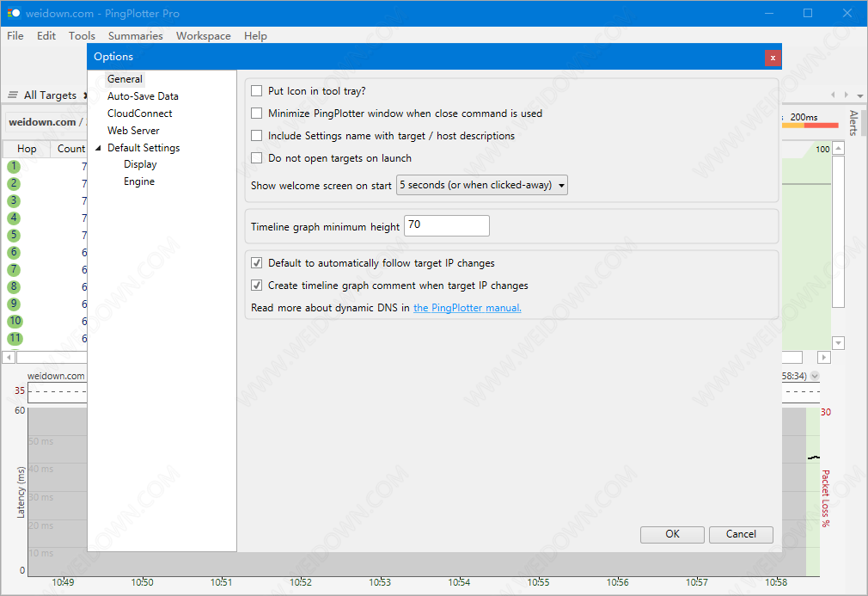This screenshot has width=868, height=596.
Task: Collapse the Default Settings tree node
Action: 99,148
